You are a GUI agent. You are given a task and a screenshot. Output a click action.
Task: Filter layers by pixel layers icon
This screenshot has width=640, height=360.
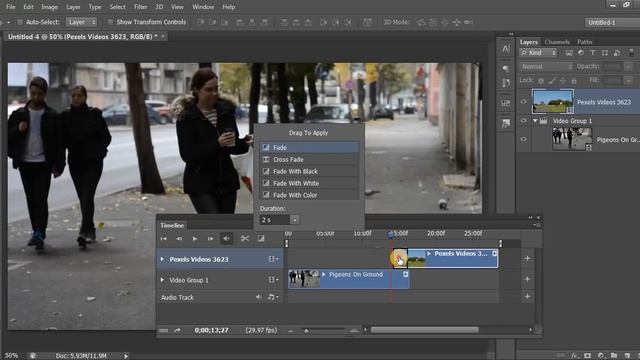(x=569, y=53)
